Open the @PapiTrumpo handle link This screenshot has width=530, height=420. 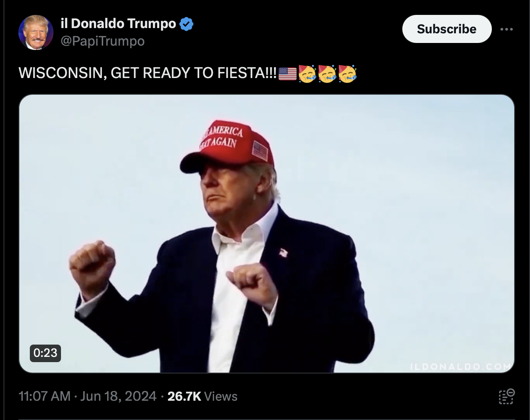click(102, 41)
